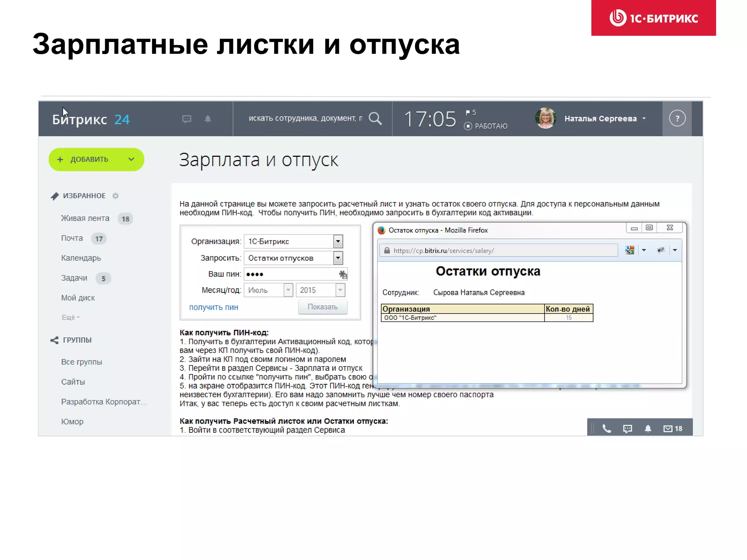Click the ООО "1С-Битрикс" table cell
This screenshot has width=747, height=560.
462,318
